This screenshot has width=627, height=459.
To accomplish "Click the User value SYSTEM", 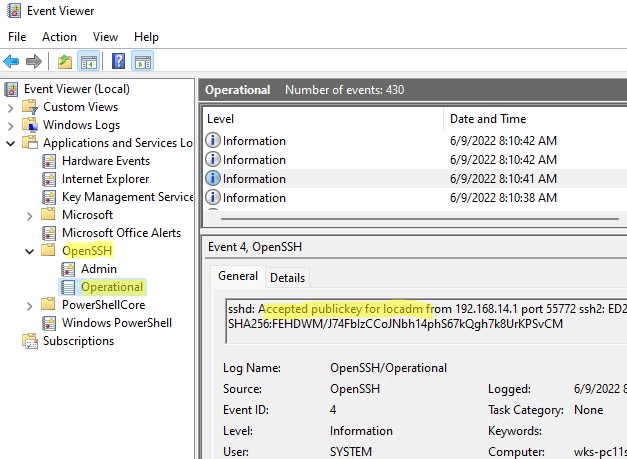I will (351, 452).
